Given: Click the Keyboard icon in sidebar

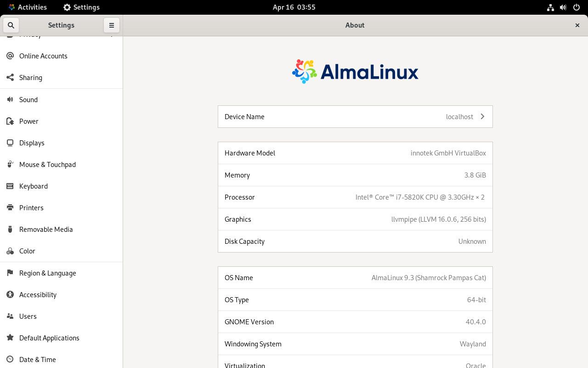Looking at the screenshot, I should tap(10, 186).
